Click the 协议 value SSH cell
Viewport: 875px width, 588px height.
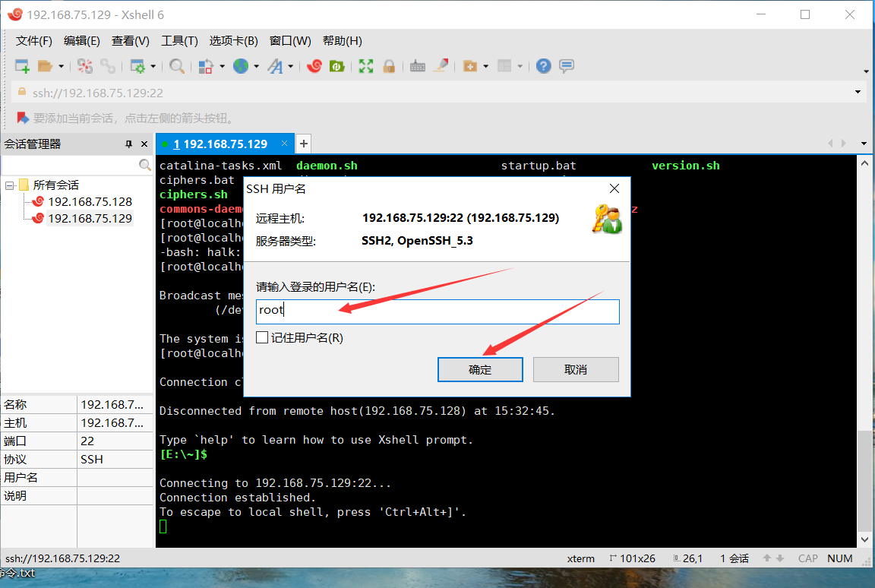tap(115, 459)
